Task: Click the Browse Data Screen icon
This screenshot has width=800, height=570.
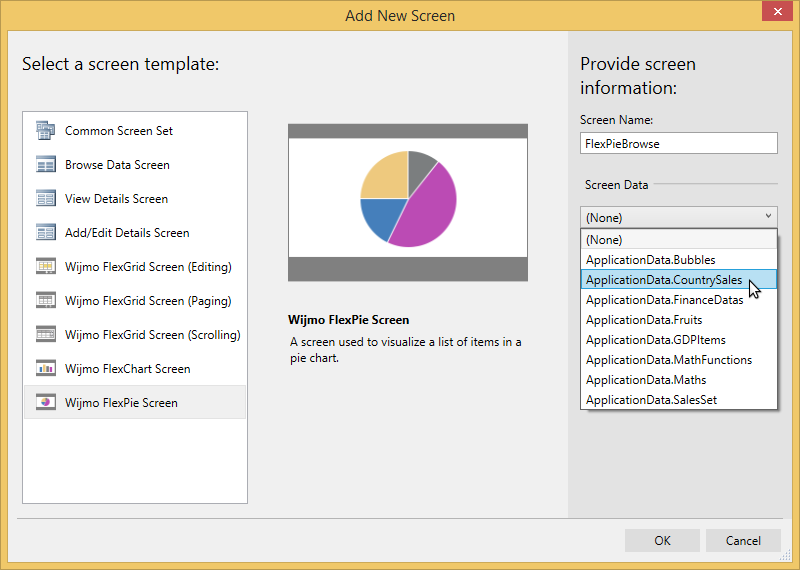Action: (45, 164)
